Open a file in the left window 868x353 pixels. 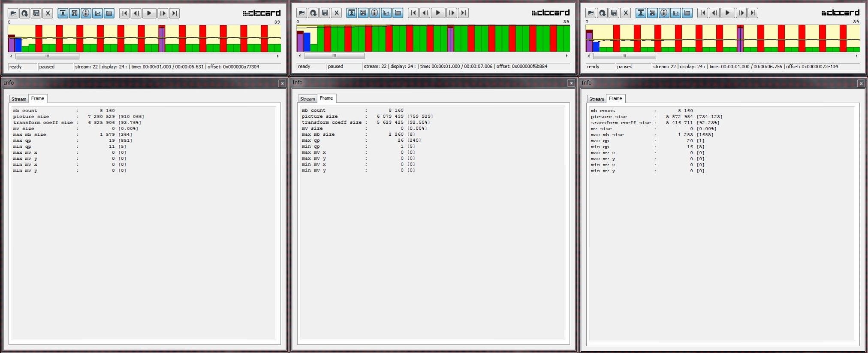click(13, 13)
